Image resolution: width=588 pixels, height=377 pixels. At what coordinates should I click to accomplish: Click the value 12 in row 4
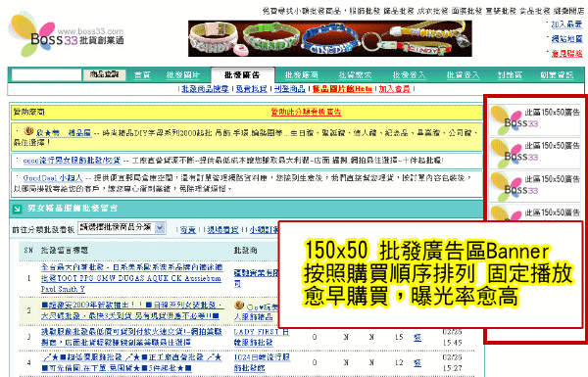tap(399, 362)
